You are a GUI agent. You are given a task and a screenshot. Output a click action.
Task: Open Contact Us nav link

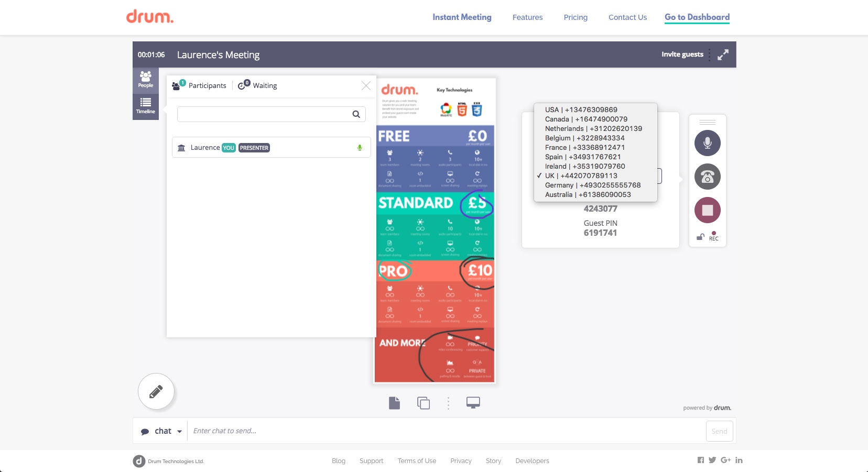627,17
